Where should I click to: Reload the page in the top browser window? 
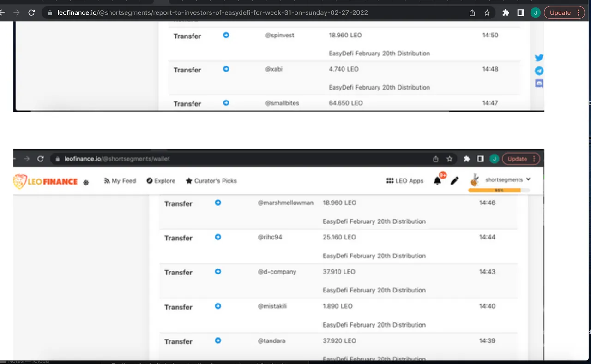pyautogui.click(x=31, y=13)
